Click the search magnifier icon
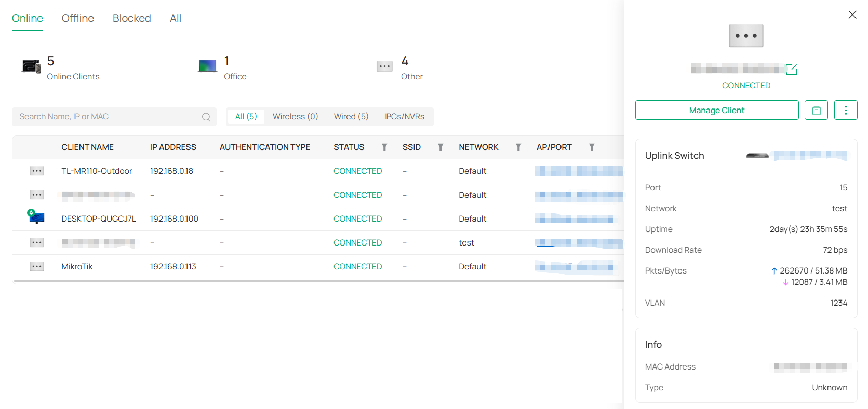This screenshot has height=409, width=868. [206, 117]
